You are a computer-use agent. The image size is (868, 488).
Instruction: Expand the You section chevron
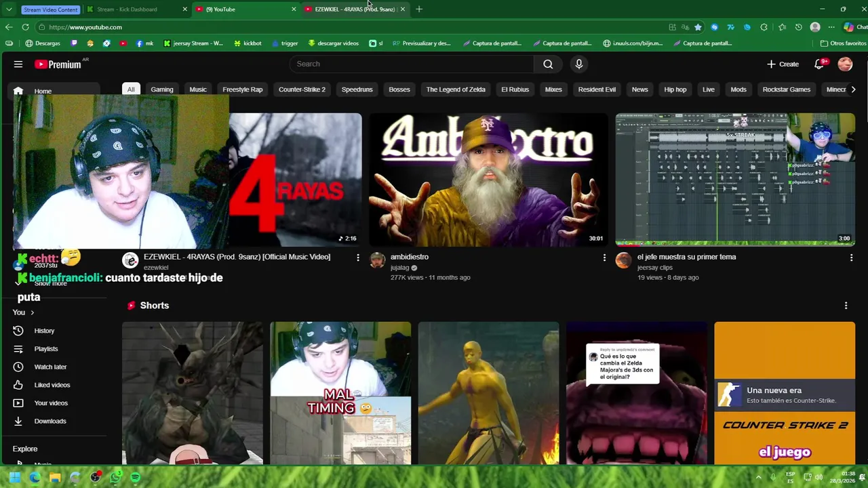tap(32, 312)
